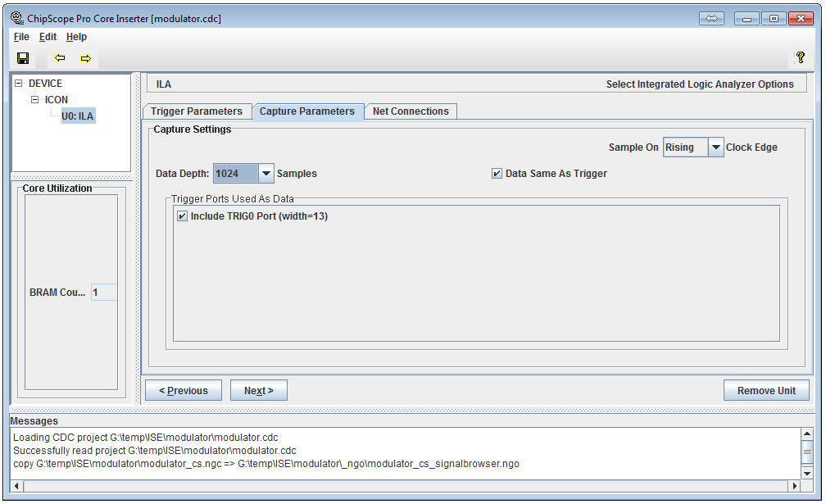Click Messages horizontal scroll right arrow

794,486
